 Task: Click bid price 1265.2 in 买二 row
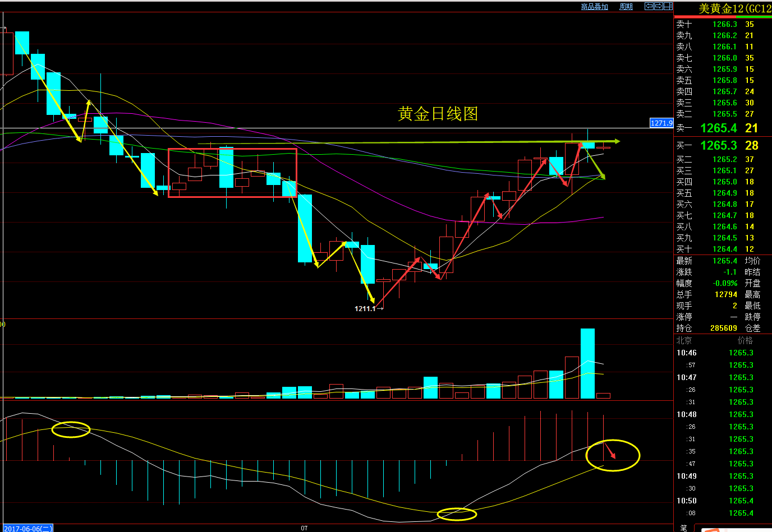[725, 159]
